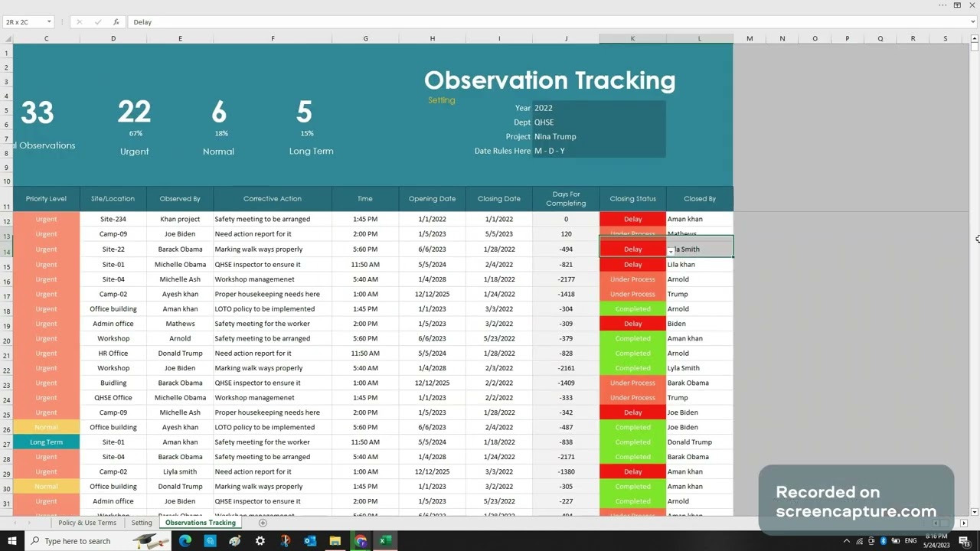
Task: Click the Cancel X icon in formula bar
Action: point(79,22)
